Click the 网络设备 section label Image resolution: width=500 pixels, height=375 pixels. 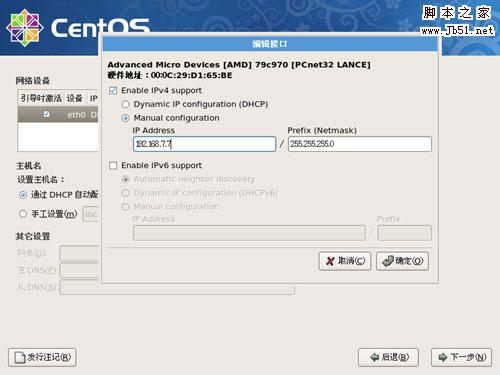click(x=33, y=81)
